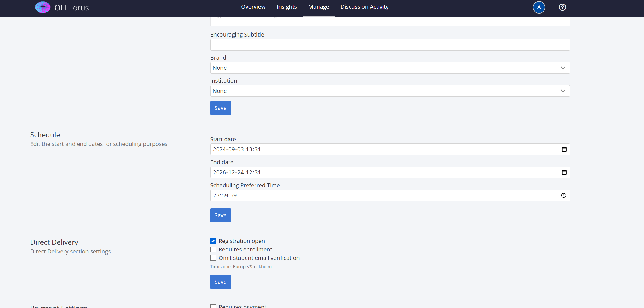
Task: Expand the Brand dropdown
Action: click(390, 68)
